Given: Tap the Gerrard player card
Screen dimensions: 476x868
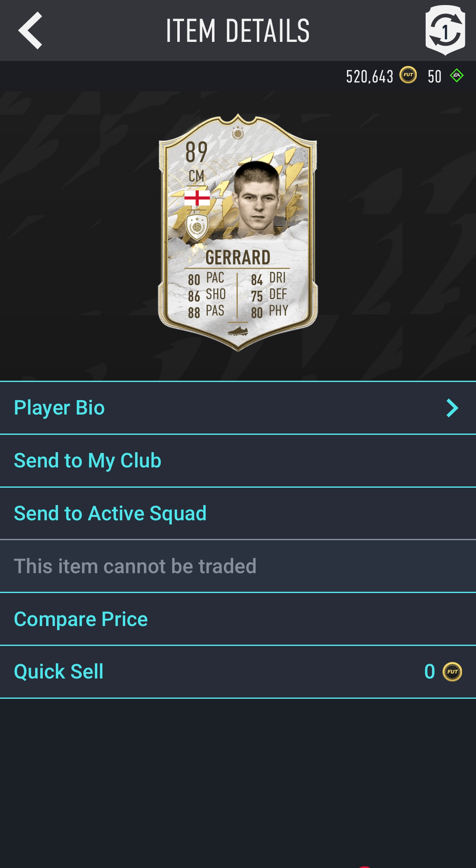Looking at the screenshot, I should point(238,233).
